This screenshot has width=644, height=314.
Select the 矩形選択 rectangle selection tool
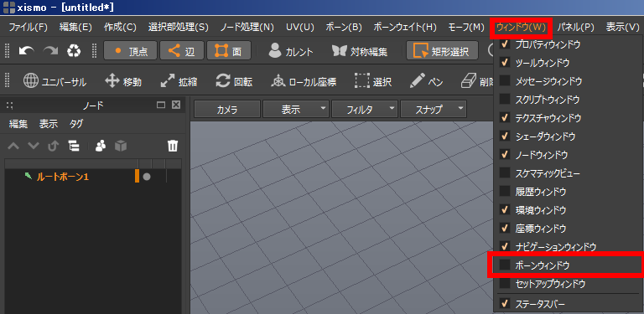[442, 51]
